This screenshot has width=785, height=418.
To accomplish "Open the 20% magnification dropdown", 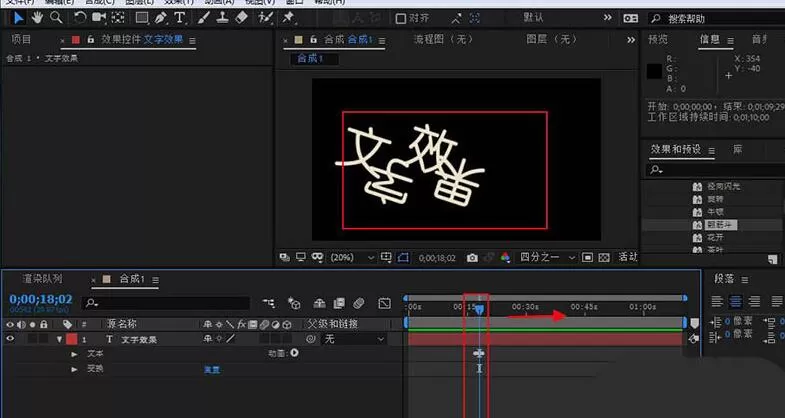I will (352, 257).
